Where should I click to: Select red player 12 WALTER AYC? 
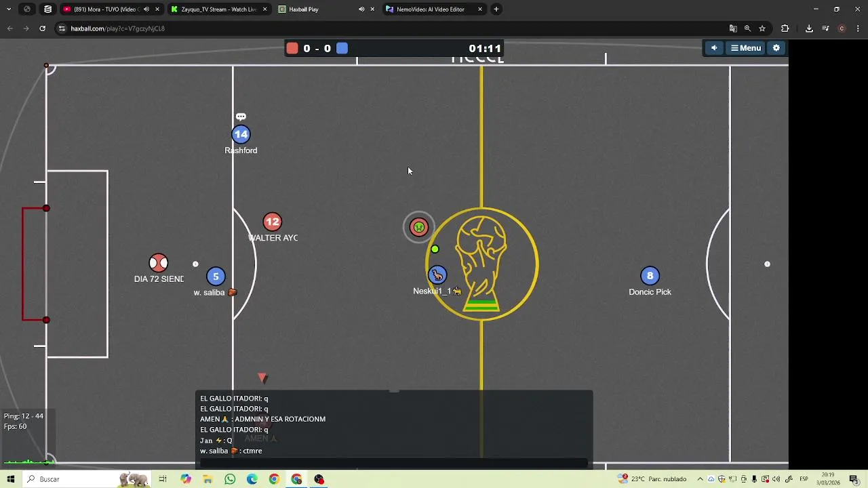tap(272, 222)
